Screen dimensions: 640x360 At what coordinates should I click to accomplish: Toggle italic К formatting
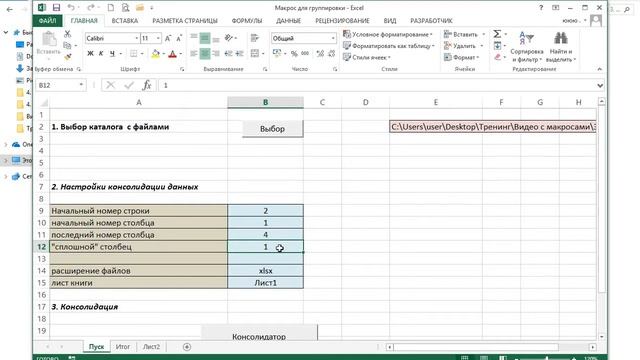pos(101,53)
